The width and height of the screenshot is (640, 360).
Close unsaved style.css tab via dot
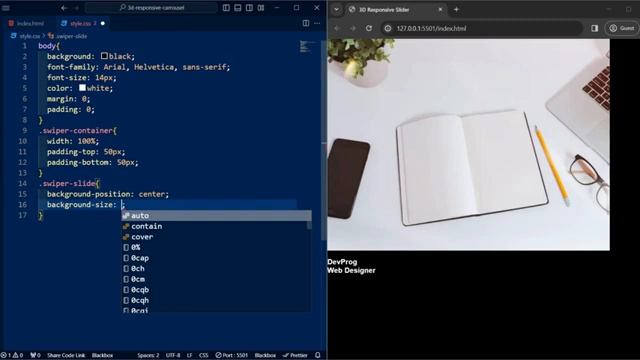(103, 24)
